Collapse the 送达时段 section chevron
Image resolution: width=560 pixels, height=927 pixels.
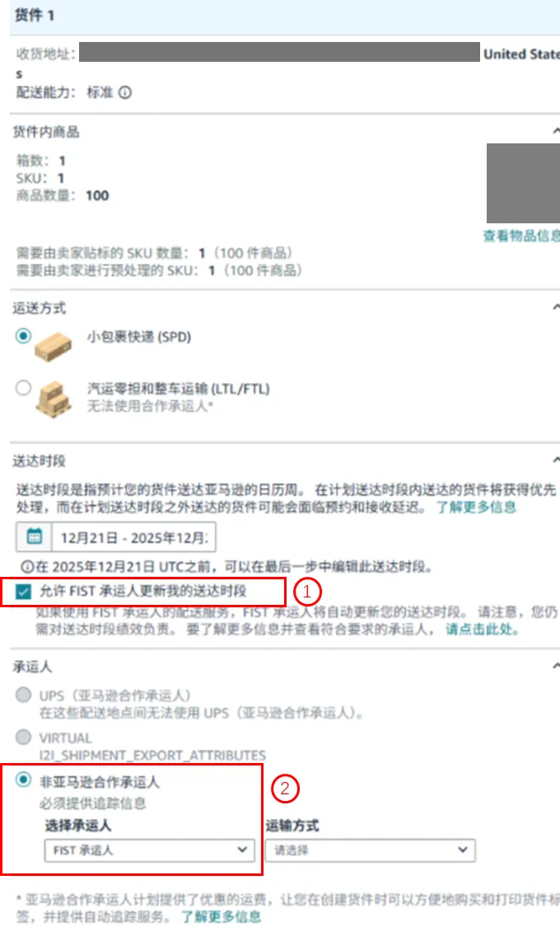[555, 460]
